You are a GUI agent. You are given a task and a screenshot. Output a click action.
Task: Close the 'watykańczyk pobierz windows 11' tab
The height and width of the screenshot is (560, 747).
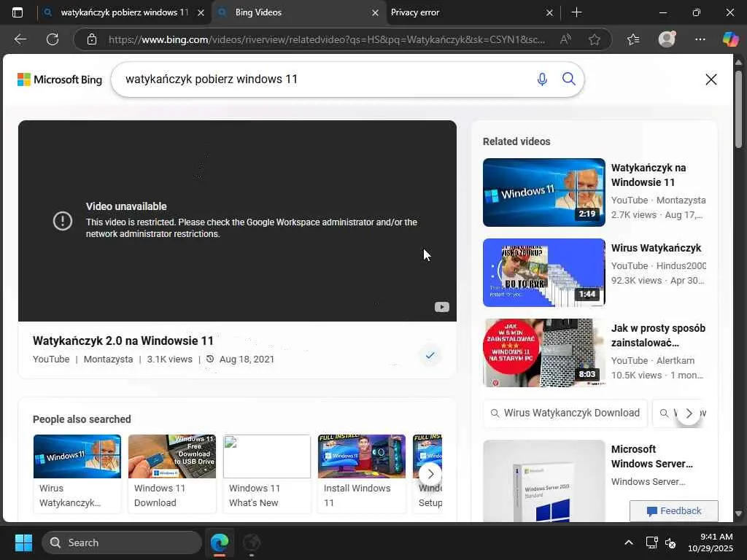[201, 13]
